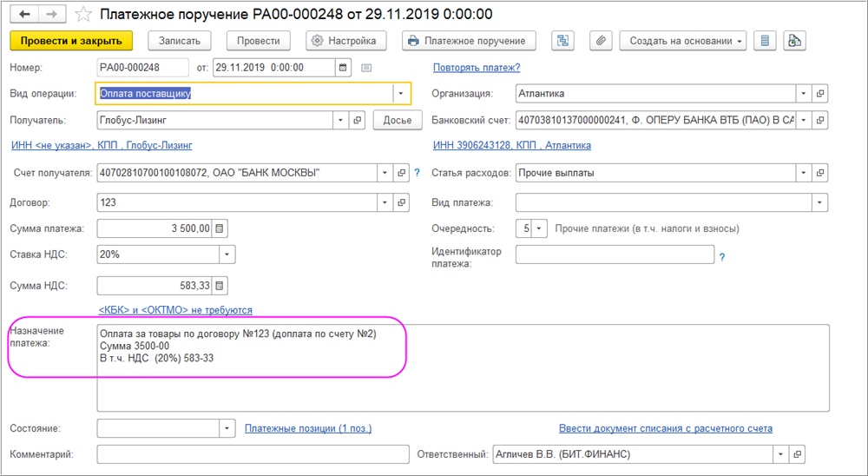The width and height of the screenshot is (868, 476).
Task: Open the attached files paperclip icon
Action: [599, 41]
